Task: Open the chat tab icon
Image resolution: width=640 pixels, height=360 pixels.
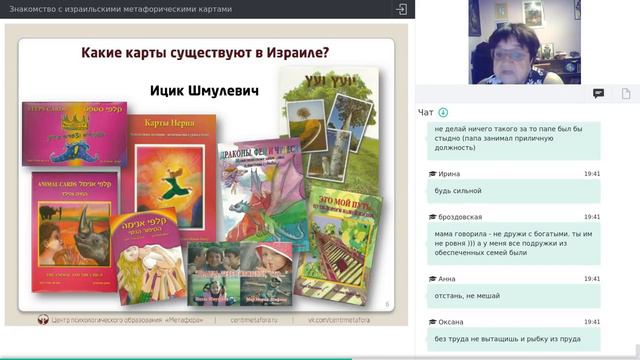Action: 598,93
